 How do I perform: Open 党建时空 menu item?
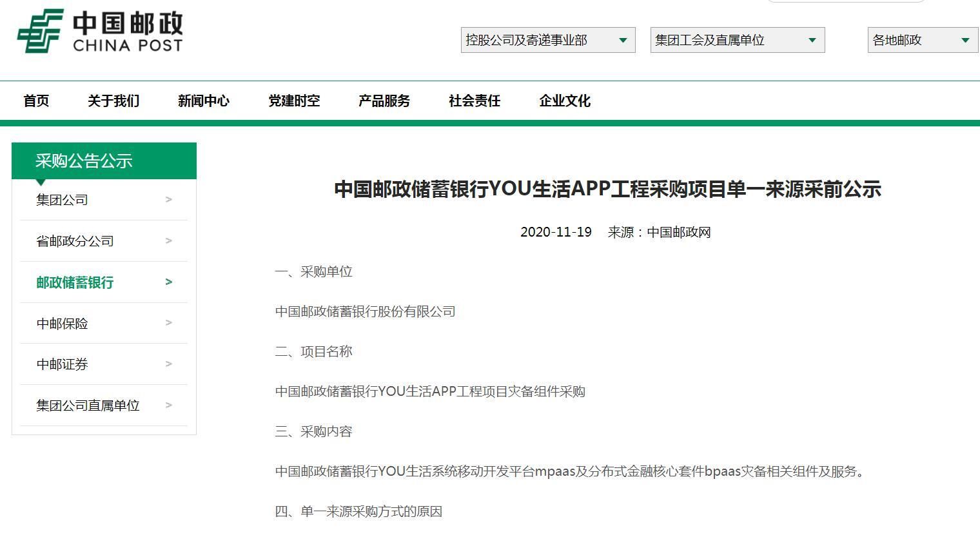[294, 101]
